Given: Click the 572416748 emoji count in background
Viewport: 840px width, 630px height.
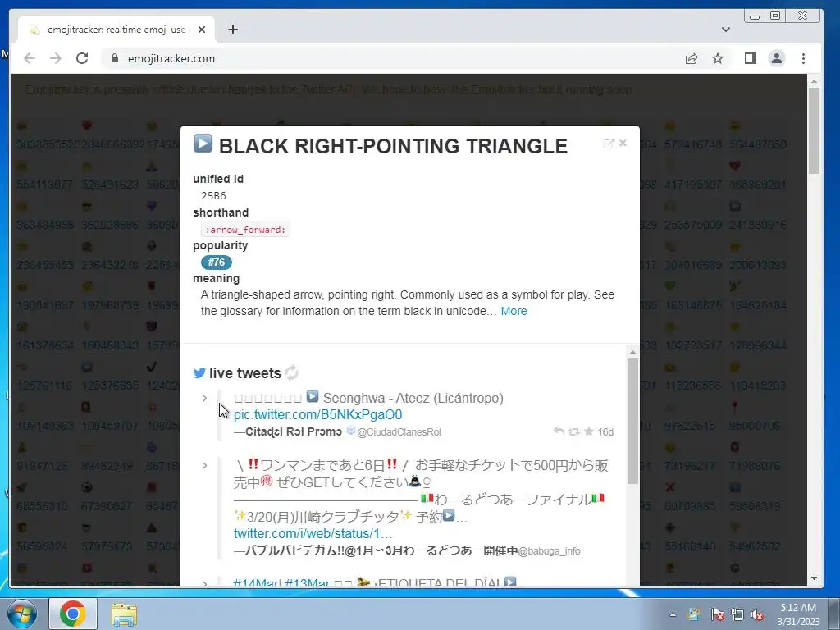Looking at the screenshot, I should pyautogui.click(x=692, y=144).
